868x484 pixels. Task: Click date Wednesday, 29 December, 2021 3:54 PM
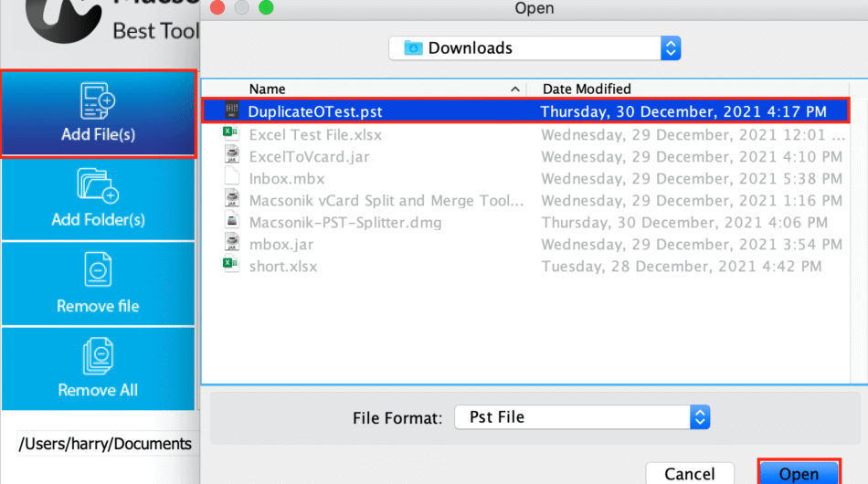click(692, 245)
